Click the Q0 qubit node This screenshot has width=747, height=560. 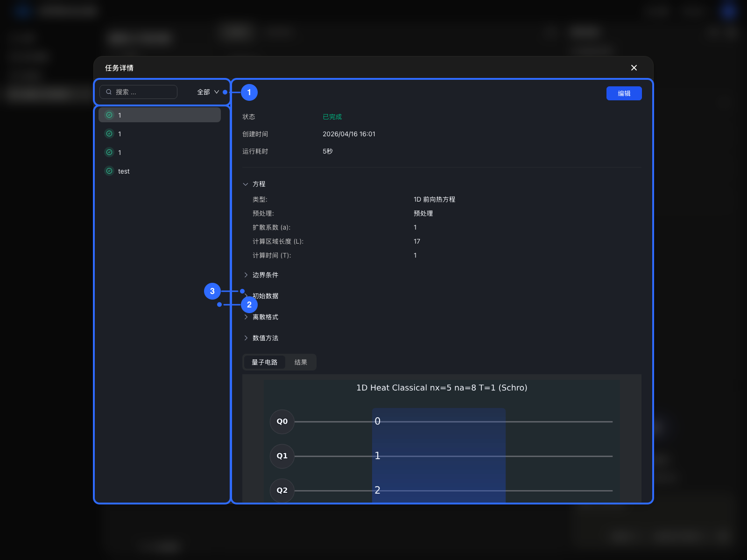(x=282, y=421)
